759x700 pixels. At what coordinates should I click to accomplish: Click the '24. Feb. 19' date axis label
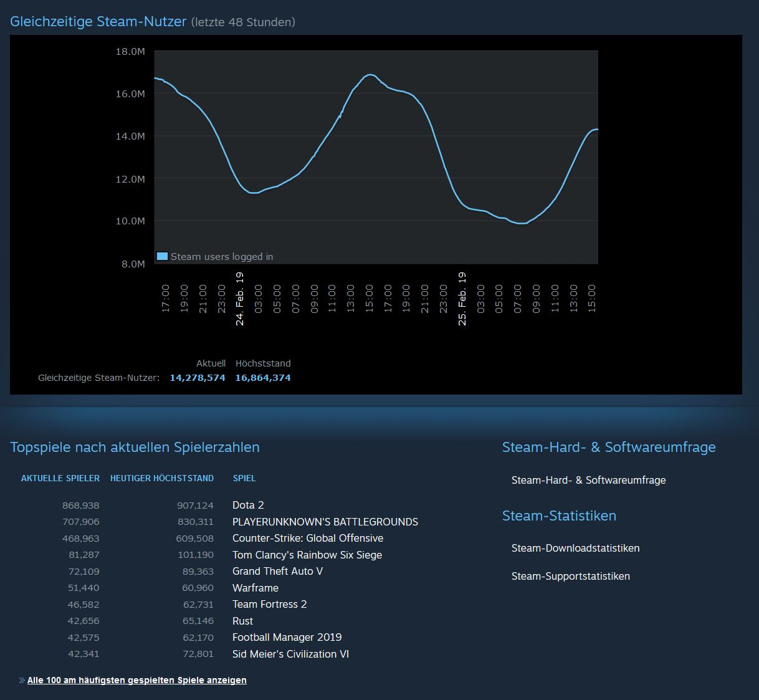240,299
